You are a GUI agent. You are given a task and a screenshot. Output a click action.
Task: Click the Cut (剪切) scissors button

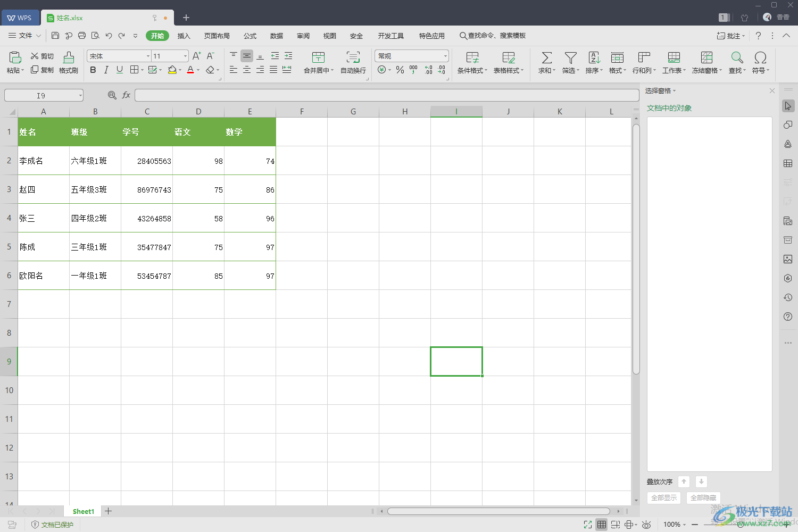point(42,56)
